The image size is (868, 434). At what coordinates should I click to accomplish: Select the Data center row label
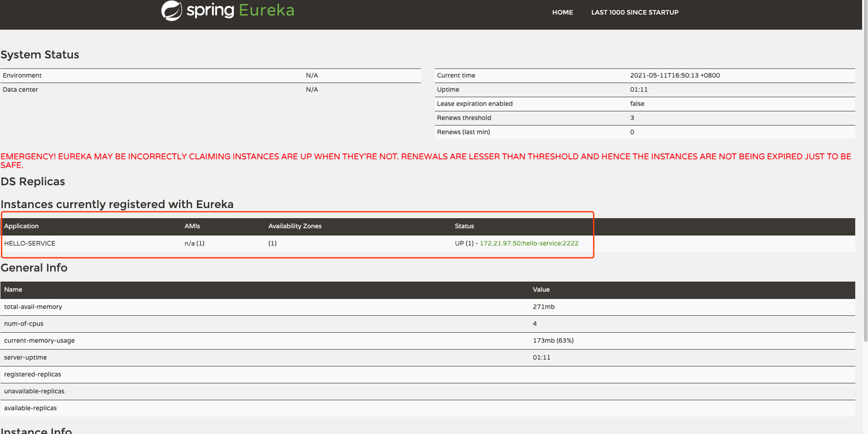(x=20, y=89)
